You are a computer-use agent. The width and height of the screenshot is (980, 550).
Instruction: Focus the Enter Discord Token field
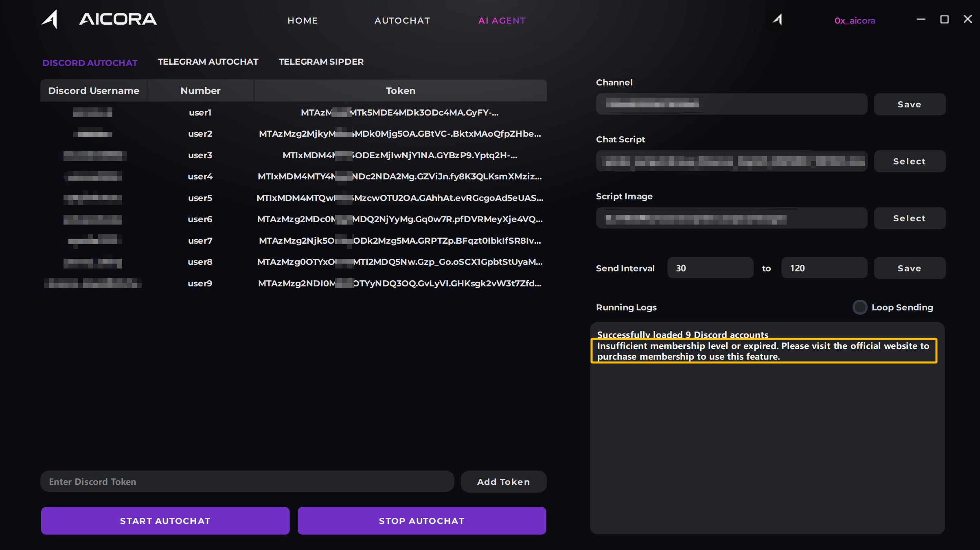point(247,482)
